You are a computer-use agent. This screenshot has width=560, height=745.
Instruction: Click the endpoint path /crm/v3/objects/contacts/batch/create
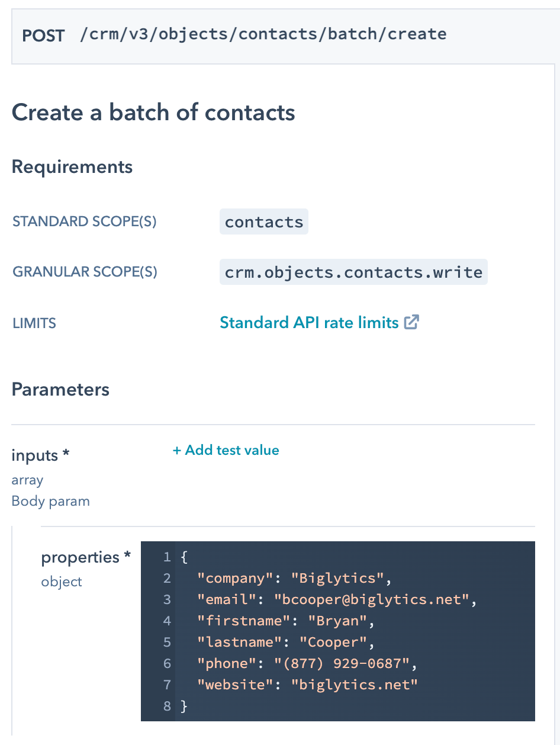point(262,34)
